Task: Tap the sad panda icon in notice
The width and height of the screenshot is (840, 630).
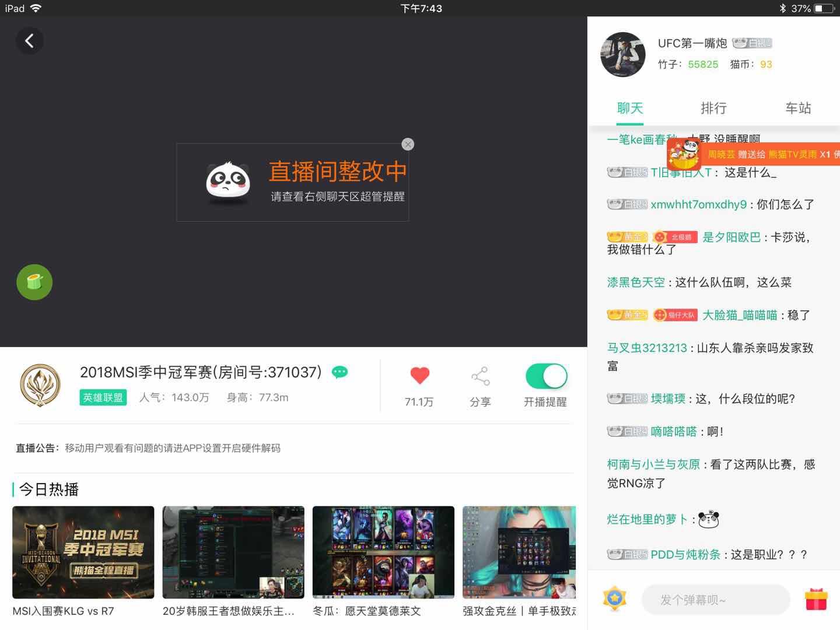Action: 228,183
